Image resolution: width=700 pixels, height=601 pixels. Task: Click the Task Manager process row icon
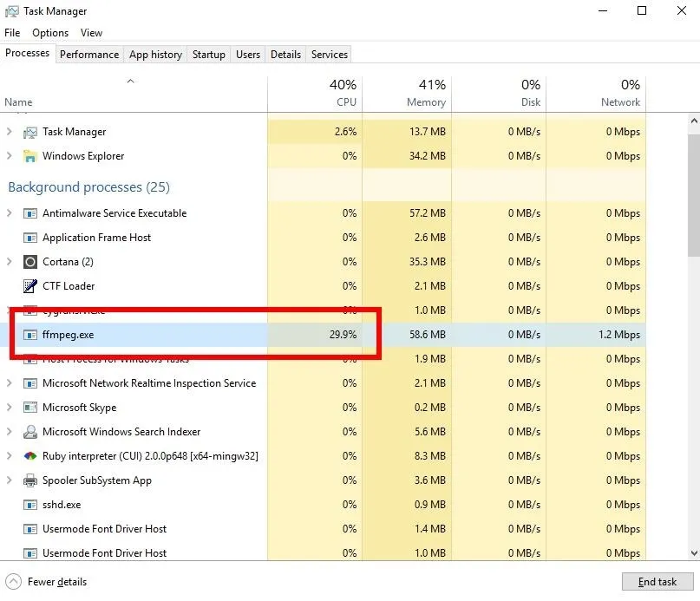coord(29,132)
